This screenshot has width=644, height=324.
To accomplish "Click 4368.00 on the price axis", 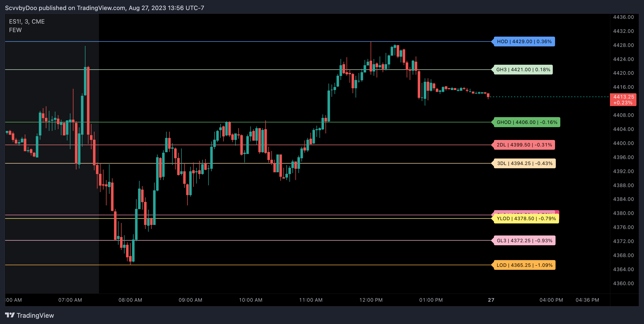I will [x=623, y=256].
